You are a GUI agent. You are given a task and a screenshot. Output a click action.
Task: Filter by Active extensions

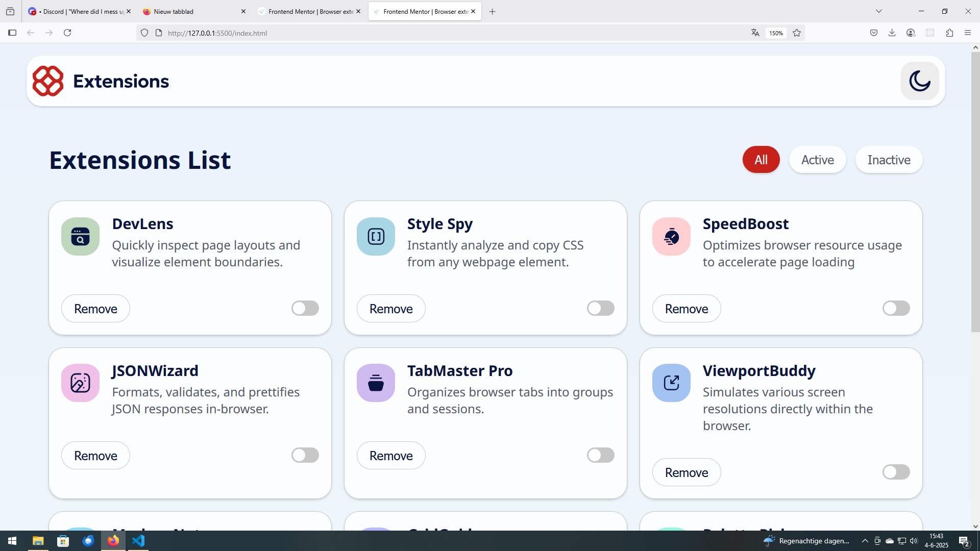[x=817, y=160]
